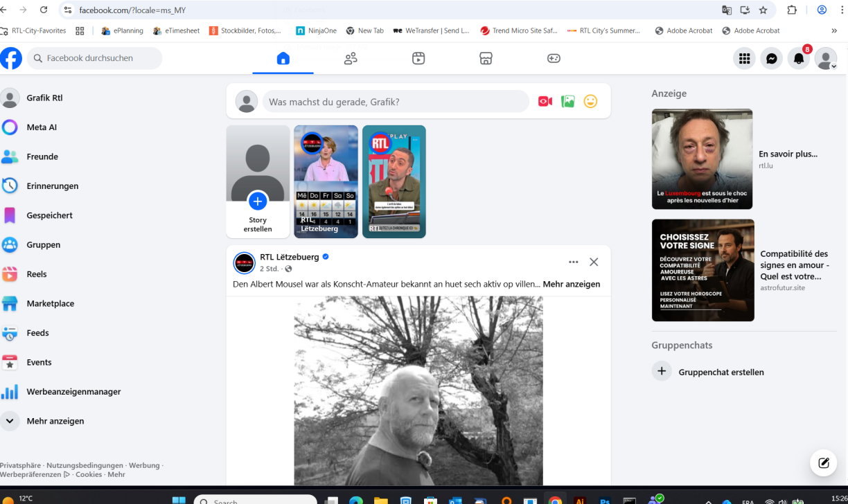Viewport: 848px width, 504px height.
Task: Open the Photo/Video attachment icon
Action: (x=567, y=101)
